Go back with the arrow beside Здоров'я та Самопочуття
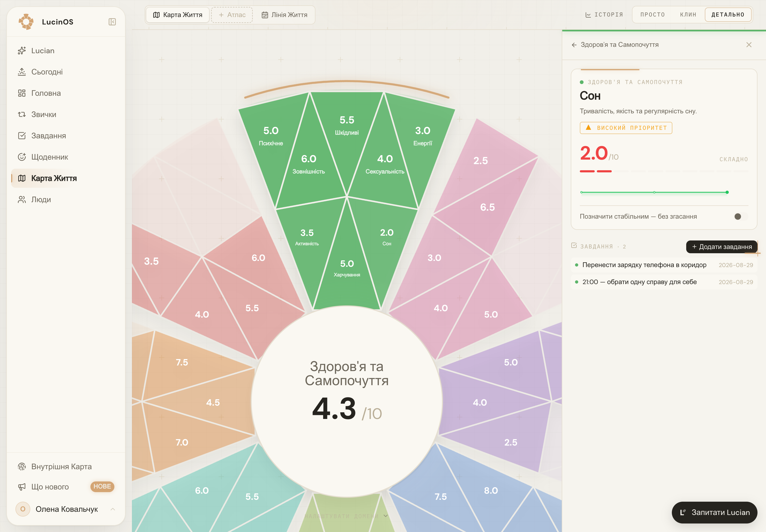 click(574, 45)
